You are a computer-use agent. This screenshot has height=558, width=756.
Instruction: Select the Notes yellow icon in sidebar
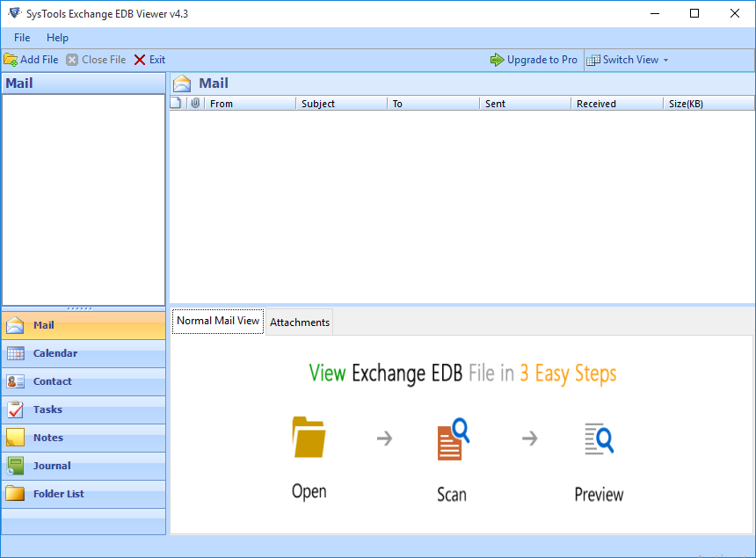(x=16, y=438)
